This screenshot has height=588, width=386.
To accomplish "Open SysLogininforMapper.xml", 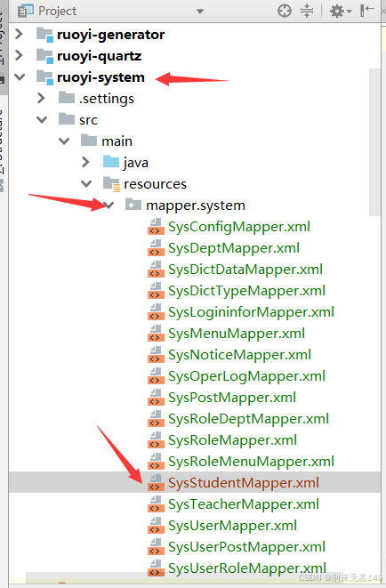I will tap(251, 312).
